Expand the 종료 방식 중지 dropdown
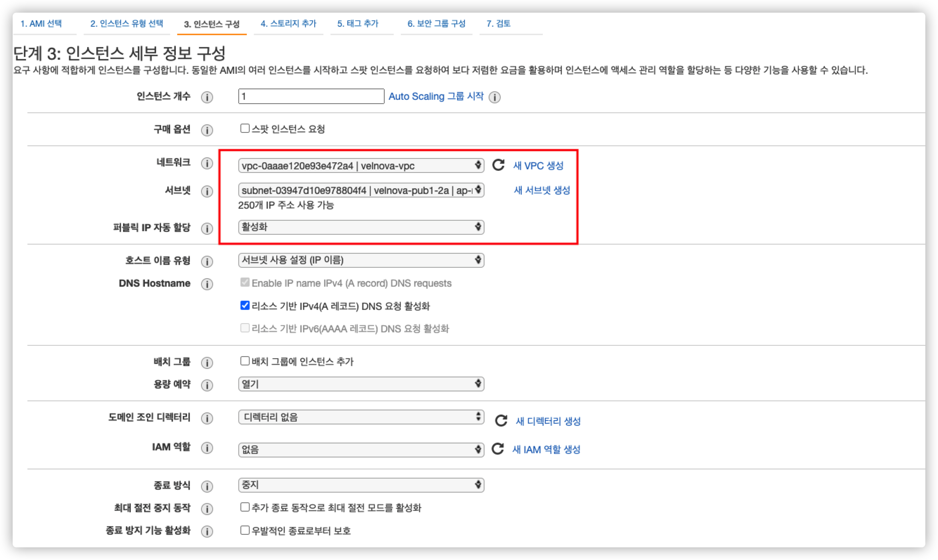This screenshot has width=938, height=560. coord(361,485)
